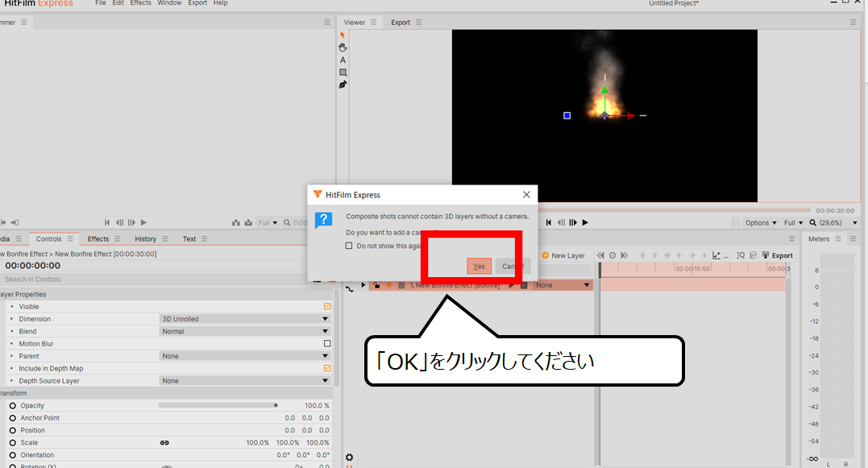Toggle Position keyframing circle
Image resolution: width=868 pixels, height=468 pixels.
coord(13,430)
